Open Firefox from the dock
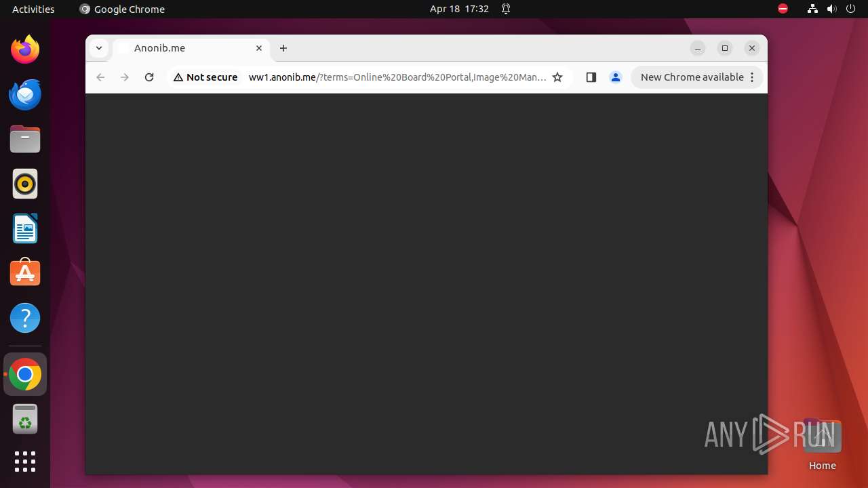The width and height of the screenshot is (868, 488). click(25, 49)
